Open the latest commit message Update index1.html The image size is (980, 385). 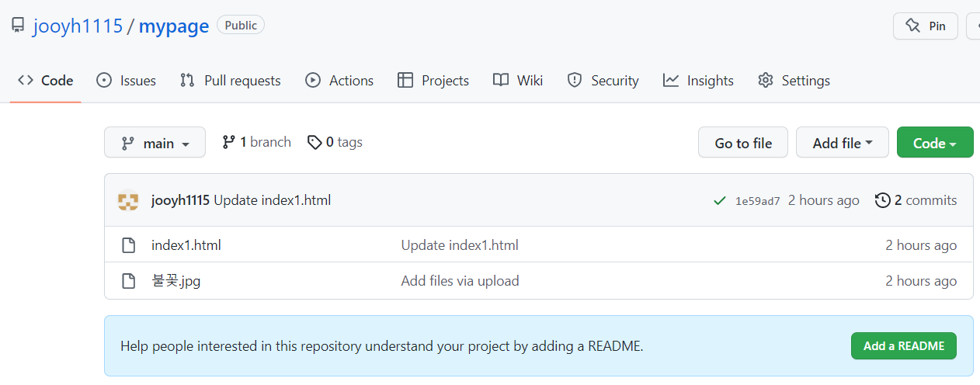pos(273,200)
